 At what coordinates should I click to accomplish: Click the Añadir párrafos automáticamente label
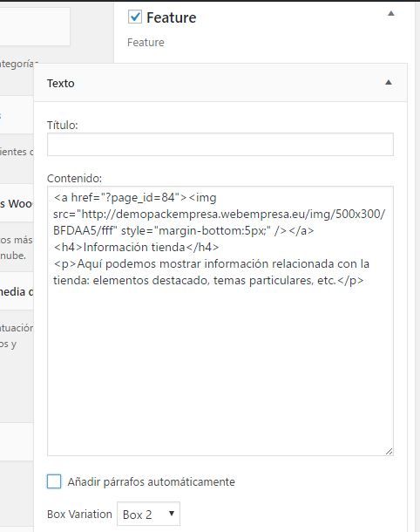152,481
